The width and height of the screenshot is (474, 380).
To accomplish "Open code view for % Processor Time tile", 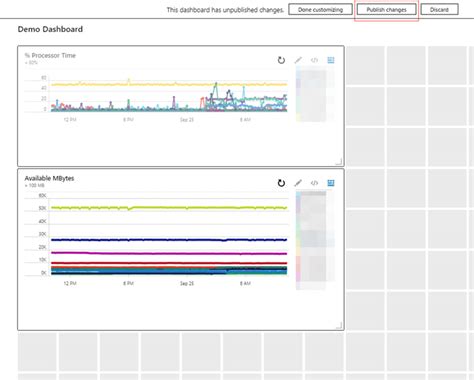I will pos(314,60).
